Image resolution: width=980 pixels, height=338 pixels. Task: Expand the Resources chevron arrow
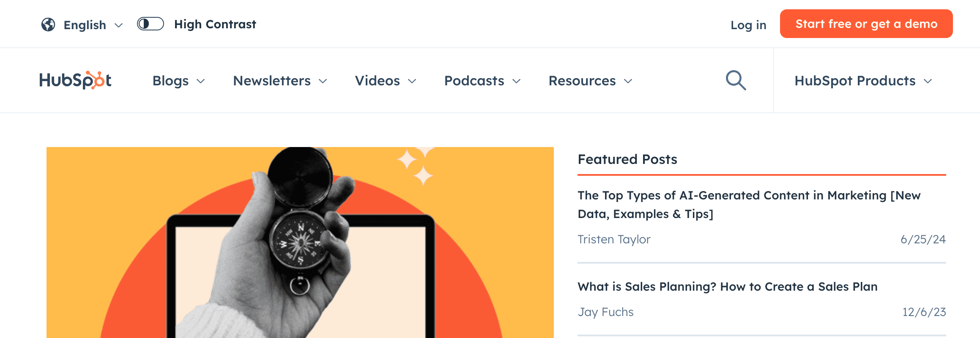[628, 81]
